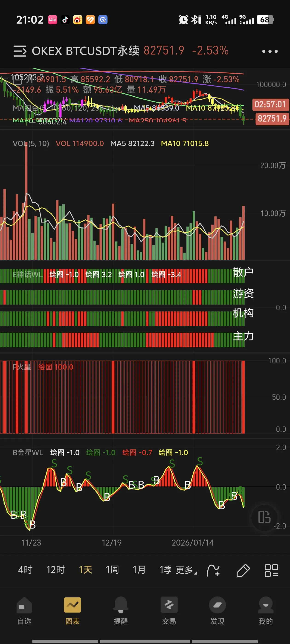290x644 pixels.
Task: Switch to the 图表 chart tab
Action: point(72,611)
